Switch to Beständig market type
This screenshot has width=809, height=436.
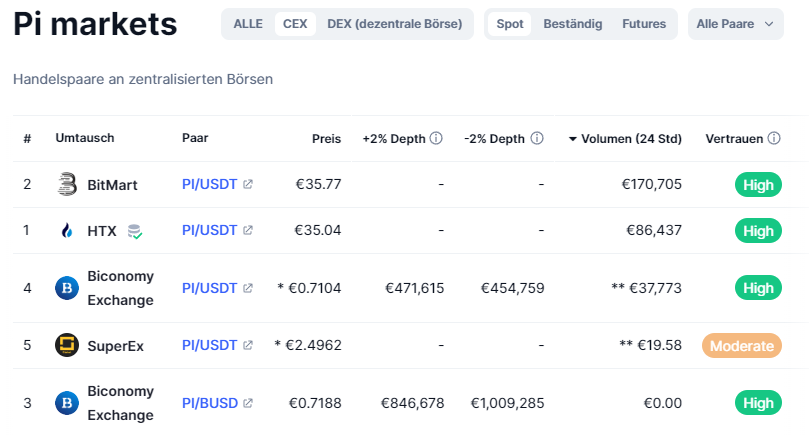tap(573, 24)
